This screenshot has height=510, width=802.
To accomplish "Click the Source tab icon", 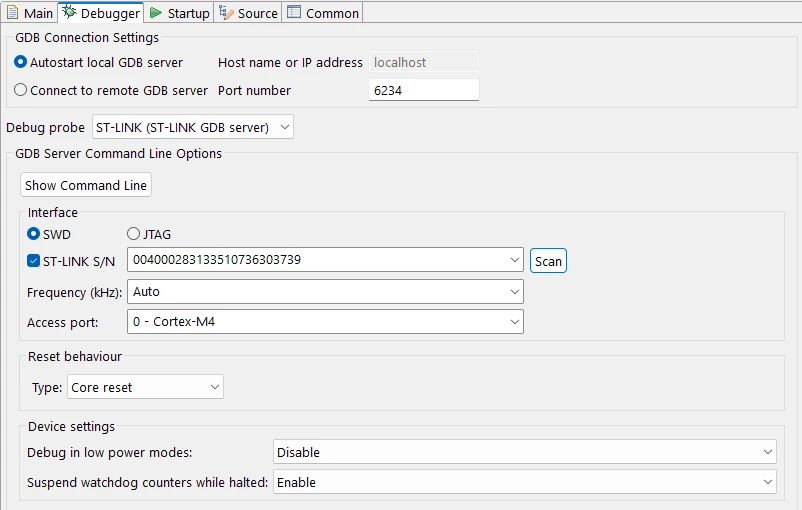I will click(x=226, y=12).
